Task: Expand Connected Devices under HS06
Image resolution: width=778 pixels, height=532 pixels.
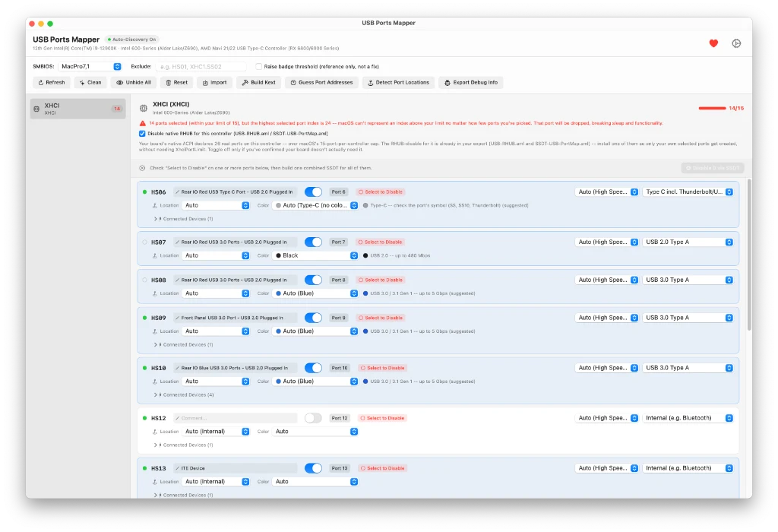Action: (x=184, y=219)
